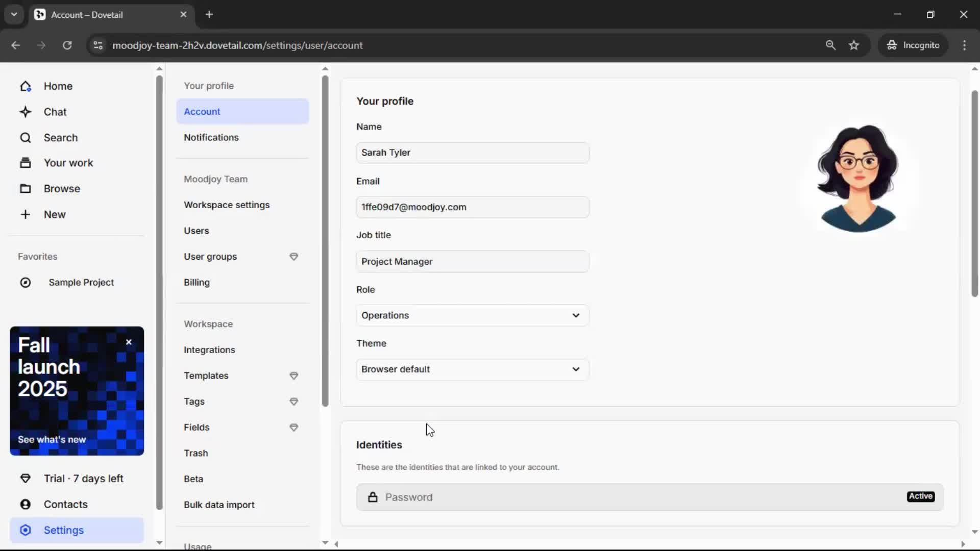This screenshot has width=980, height=551.
Task: Click the Trial 7 days left link
Action: click(83, 479)
